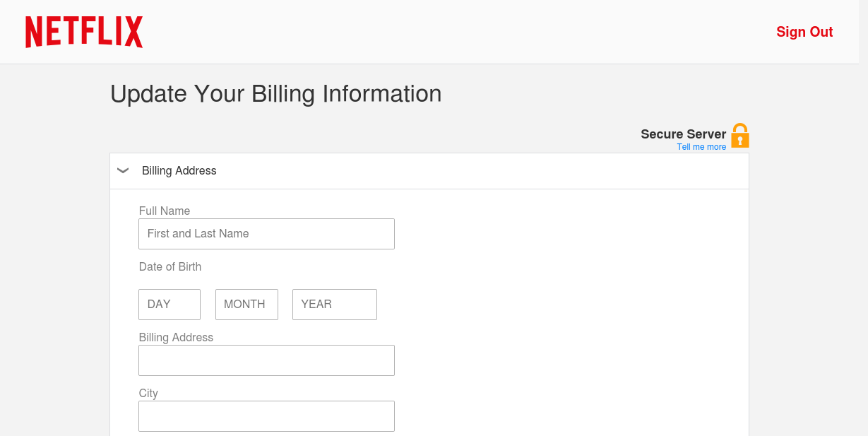Select the YEAR birth date field
The height and width of the screenshot is (436, 868).
coord(335,304)
